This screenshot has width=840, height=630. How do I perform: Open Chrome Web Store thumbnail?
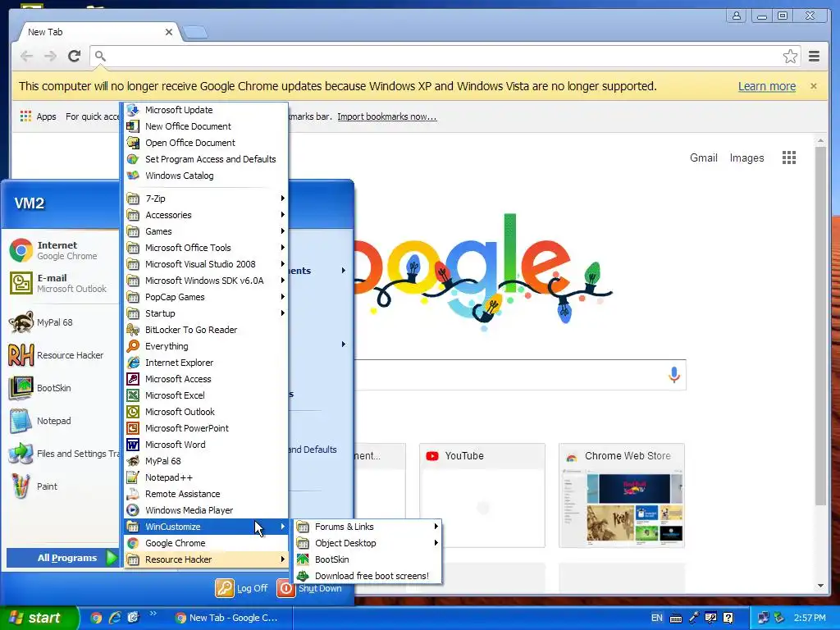(622, 495)
